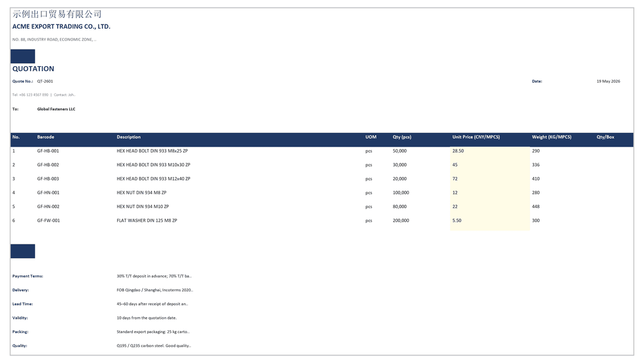
Task: Click unit price cell 45
Action: (x=454, y=165)
